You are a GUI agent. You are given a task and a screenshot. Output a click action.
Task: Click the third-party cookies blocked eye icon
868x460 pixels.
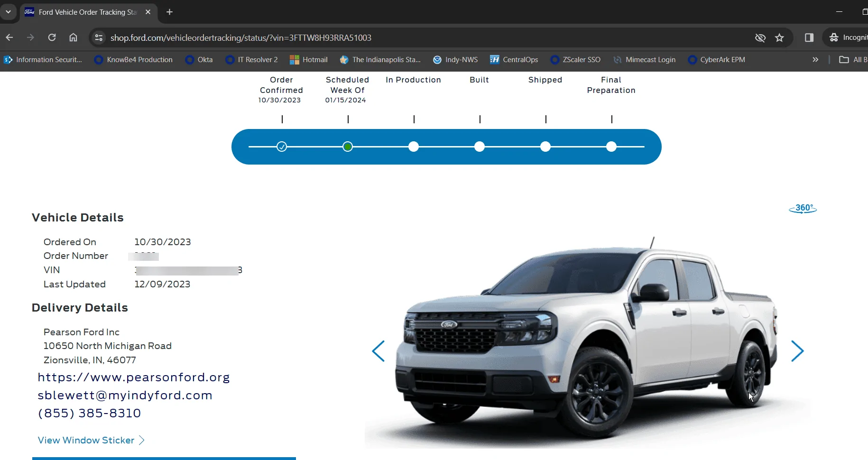pos(760,37)
